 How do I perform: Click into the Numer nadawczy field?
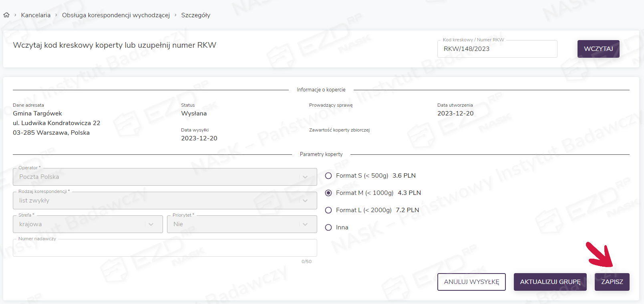(164, 248)
